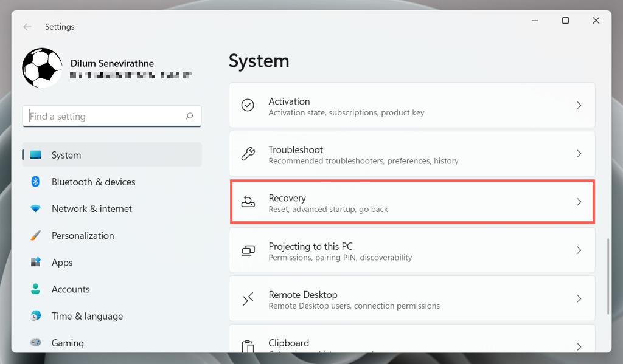Click the back arrow button
This screenshot has width=623, height=364.
click(x=27, y=27)
